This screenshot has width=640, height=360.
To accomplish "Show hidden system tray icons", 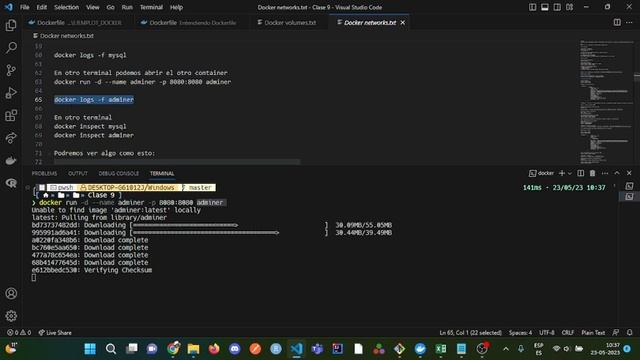I will click(506, 349).
